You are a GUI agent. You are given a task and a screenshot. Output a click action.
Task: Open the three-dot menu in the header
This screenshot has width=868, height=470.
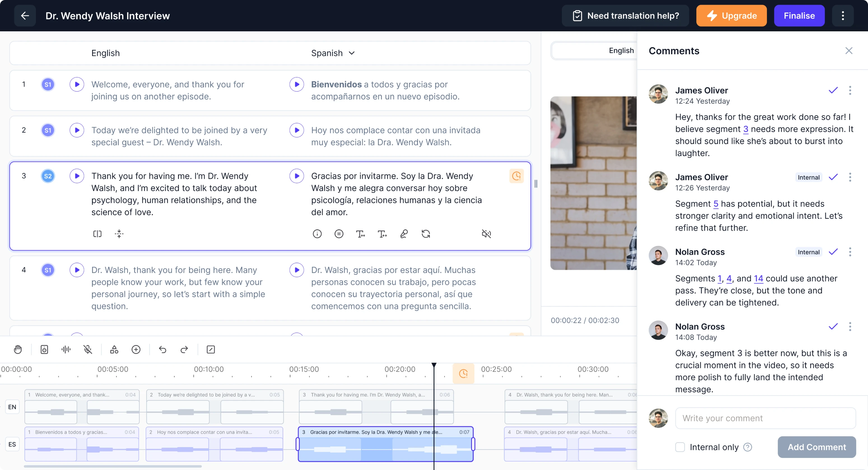843,15
